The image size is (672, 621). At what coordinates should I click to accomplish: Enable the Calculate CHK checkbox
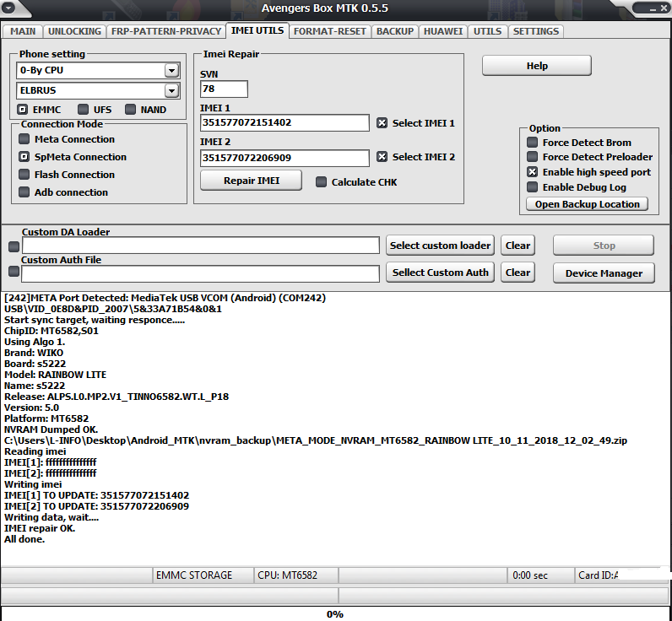pyautogui.click(x=321, y=182)
